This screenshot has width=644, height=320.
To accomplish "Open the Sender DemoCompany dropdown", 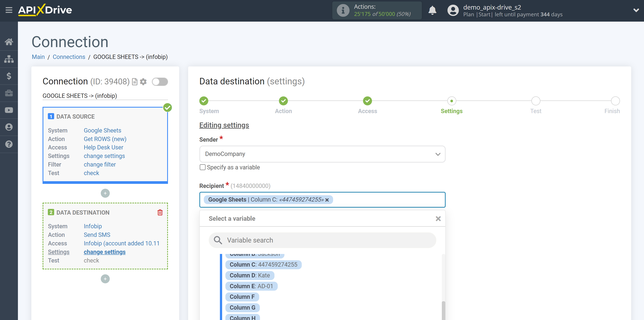I will coord(322,154).
